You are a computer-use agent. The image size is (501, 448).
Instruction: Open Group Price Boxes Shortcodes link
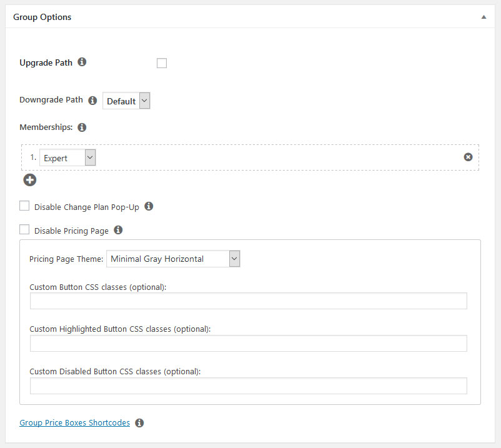(74, 423)
